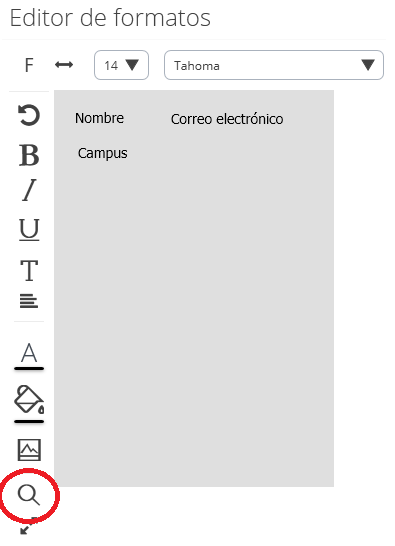The width and height of the screenshot is (395, 546).
Task: Open the font size 14 dropdown
Action: [121, 65]
